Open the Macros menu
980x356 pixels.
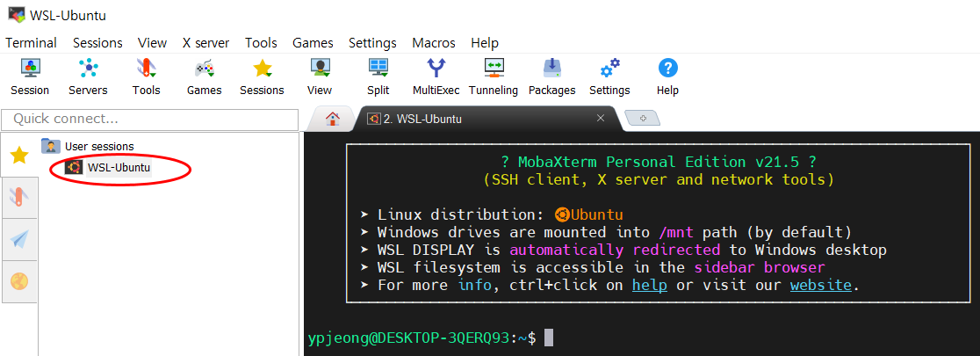434,43
